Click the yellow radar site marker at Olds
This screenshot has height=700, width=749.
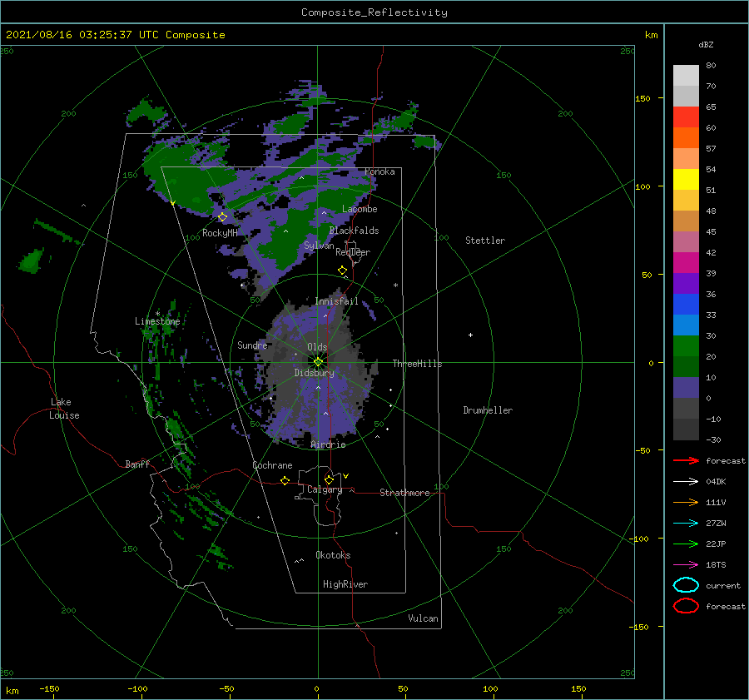(318, 362)
